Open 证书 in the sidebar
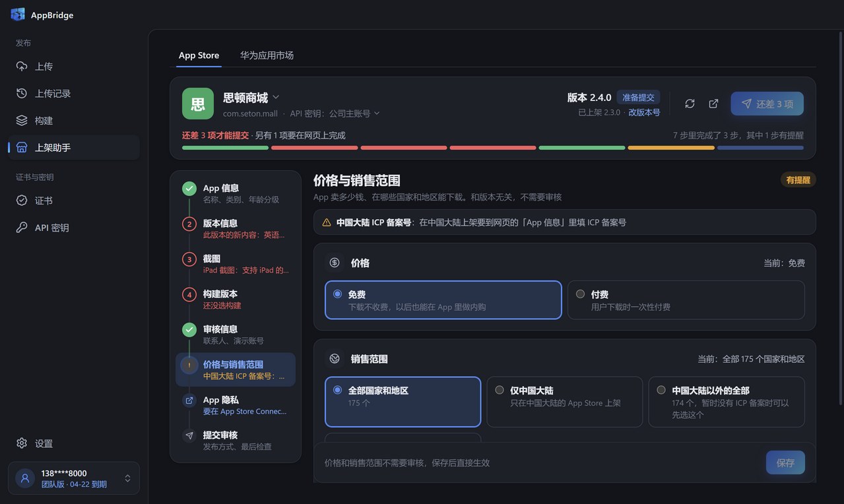 point(74,201)
